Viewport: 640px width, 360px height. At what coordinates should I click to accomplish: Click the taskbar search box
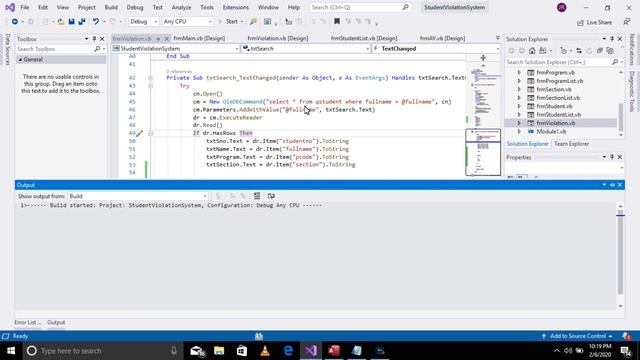(x=102, y=351)
